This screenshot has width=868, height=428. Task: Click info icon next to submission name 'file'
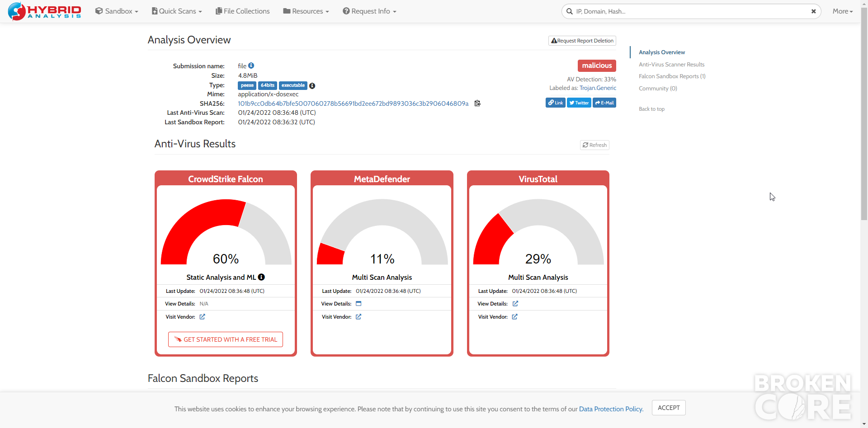(251, 66)
